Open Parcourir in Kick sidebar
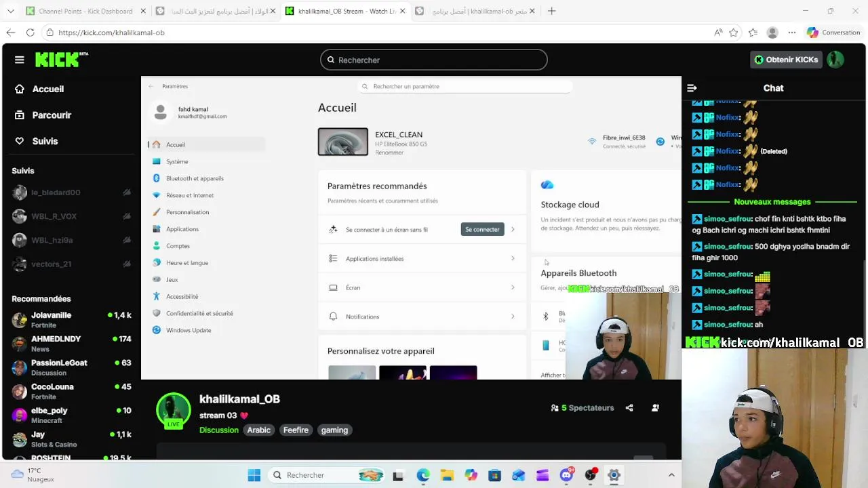Viewport: 868px width, 488px height. point(43,115)
